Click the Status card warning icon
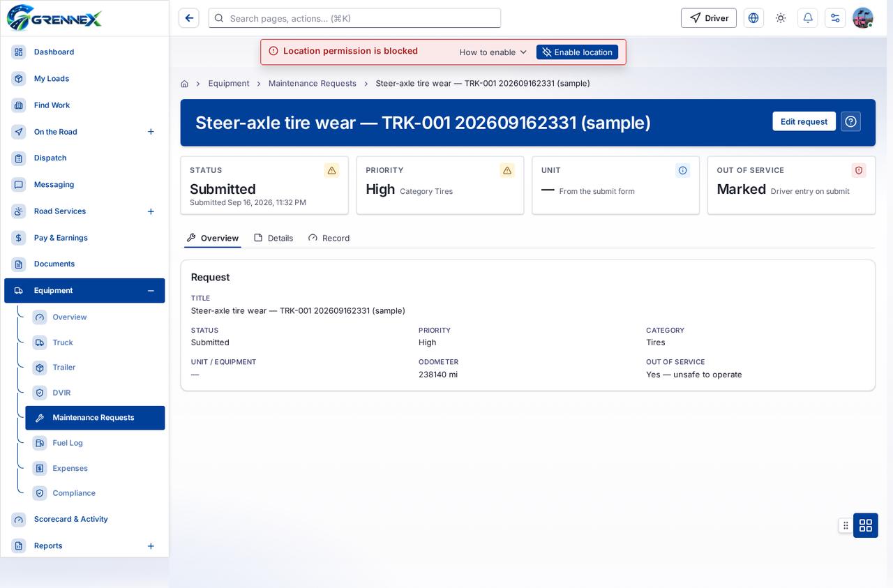 pyautogui.click(x=331, y=170)
